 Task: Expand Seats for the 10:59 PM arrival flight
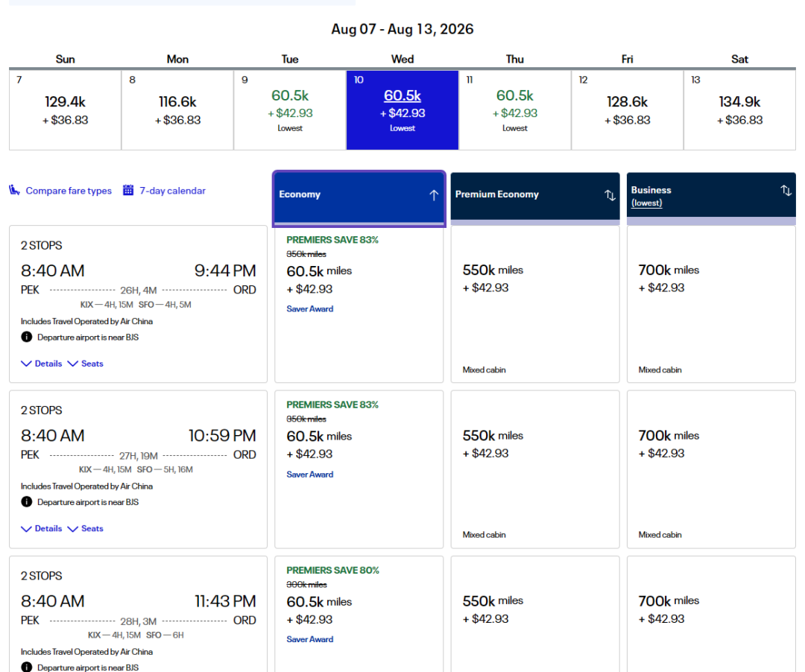pos(86,529)
